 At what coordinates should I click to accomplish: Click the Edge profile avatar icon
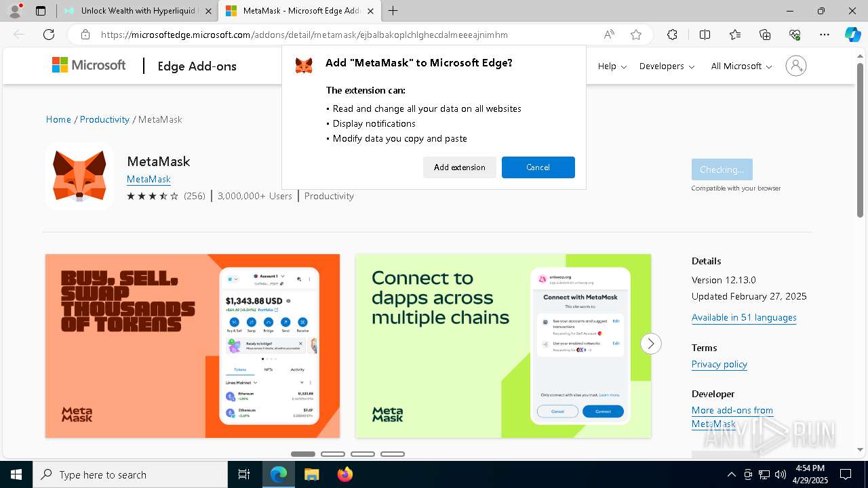coord(15,11)
